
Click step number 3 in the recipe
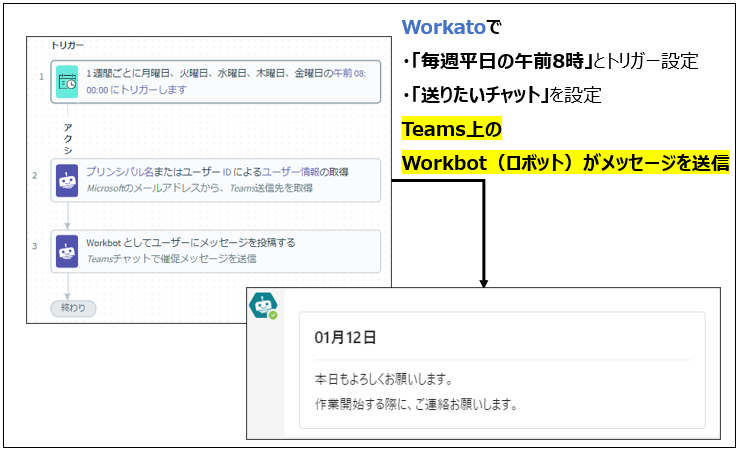coord(35,246)
